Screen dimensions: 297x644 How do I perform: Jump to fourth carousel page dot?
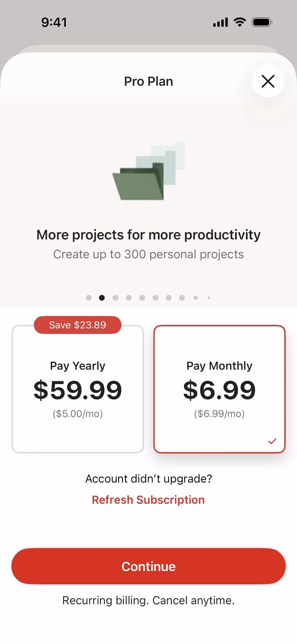coord(129,297)
